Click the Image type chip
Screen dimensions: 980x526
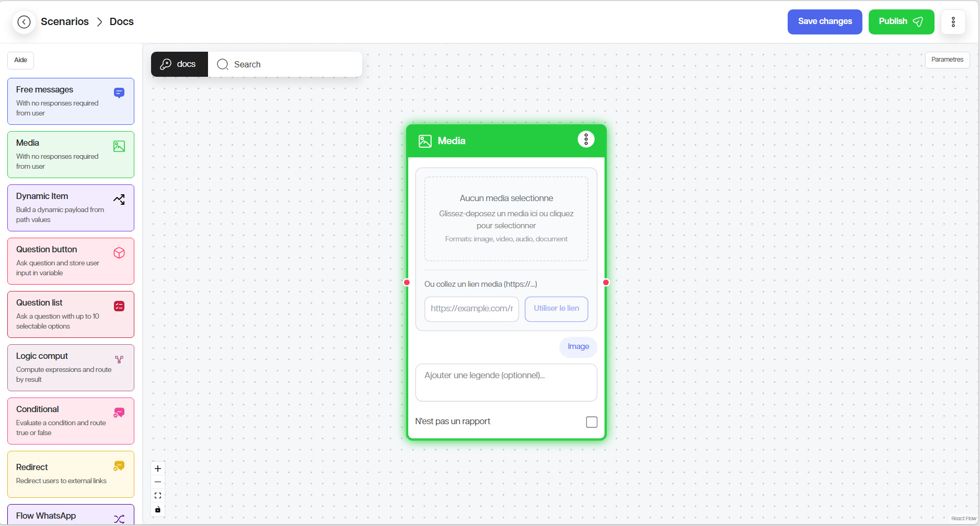tap(578, 347)
